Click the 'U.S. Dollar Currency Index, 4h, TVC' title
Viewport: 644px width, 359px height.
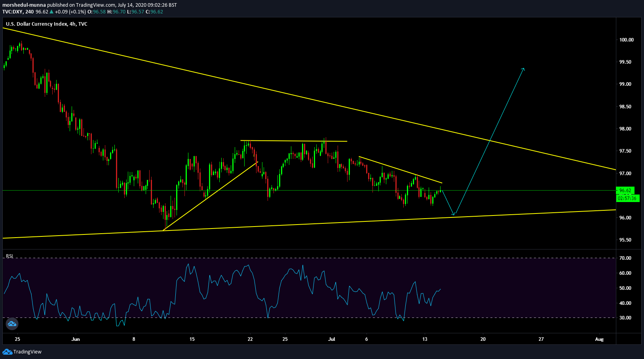[47, 24]
